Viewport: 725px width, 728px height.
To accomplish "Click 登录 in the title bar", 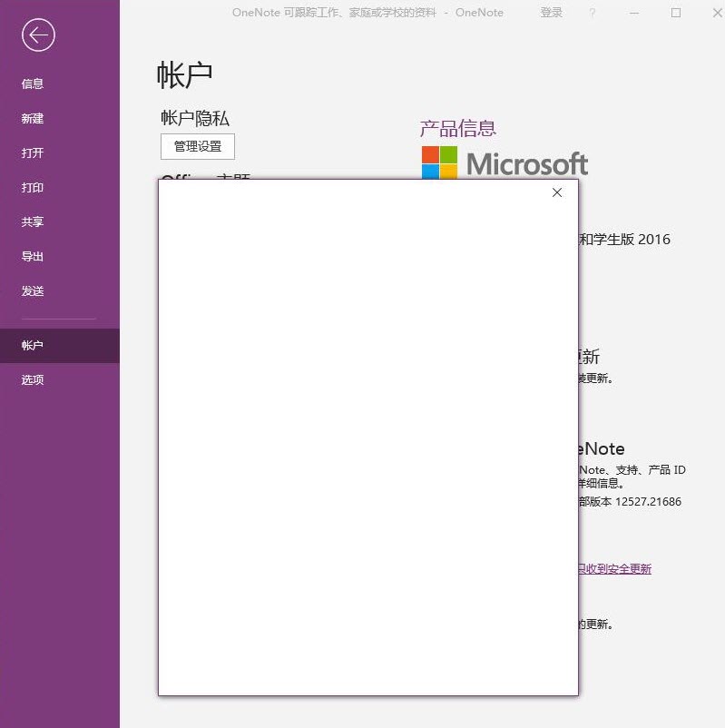I will [551, 13].
